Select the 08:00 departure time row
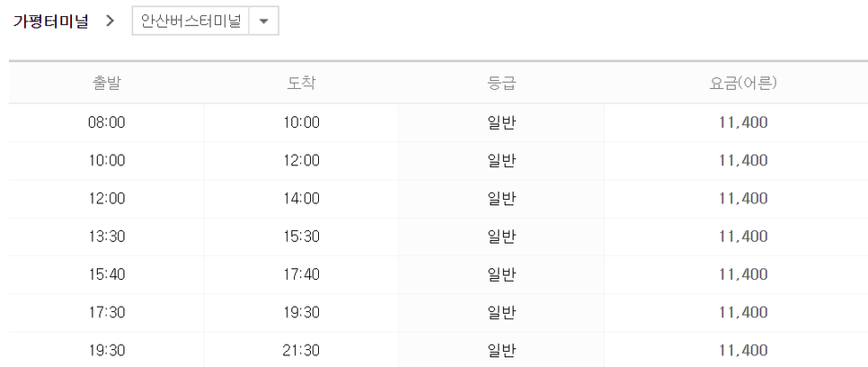Viewport: 868px width, 367px height. coord(106,122)
